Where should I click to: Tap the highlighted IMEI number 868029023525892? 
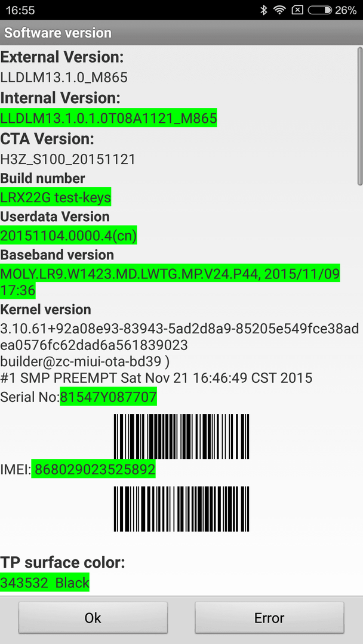click(x=94, y=469)
